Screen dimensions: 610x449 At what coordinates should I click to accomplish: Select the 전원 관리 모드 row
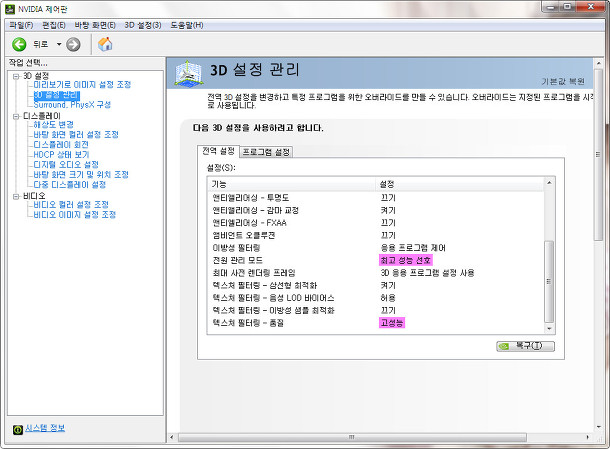point(376,260)
